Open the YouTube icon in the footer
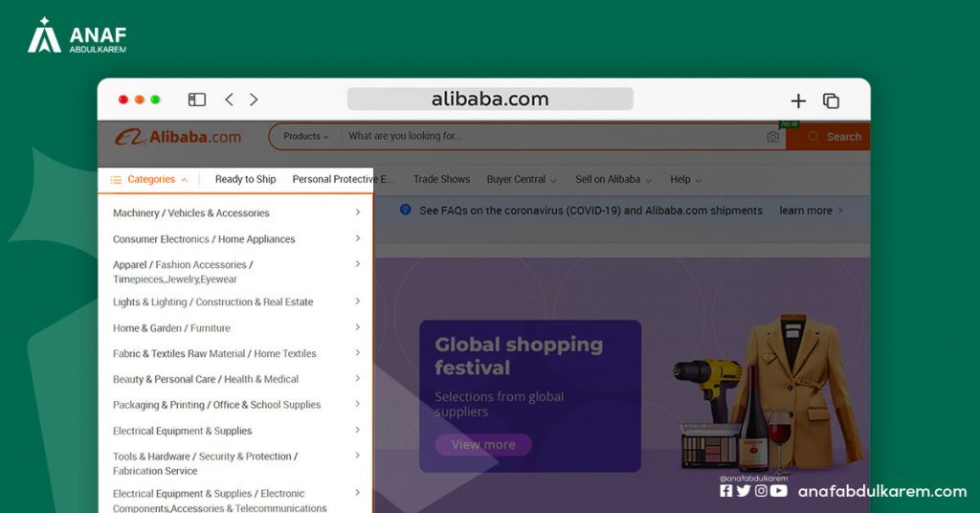This screenshot has height=513, width=980. click(779, 490)
